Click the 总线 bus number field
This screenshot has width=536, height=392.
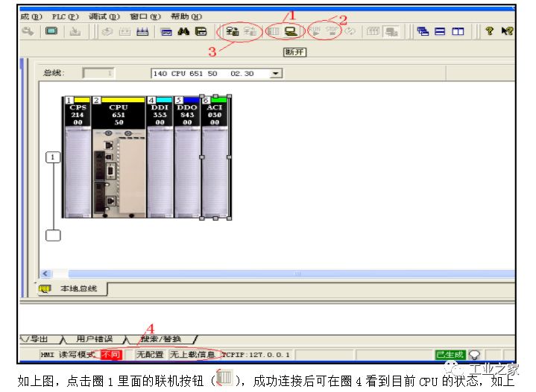point(98,73)
